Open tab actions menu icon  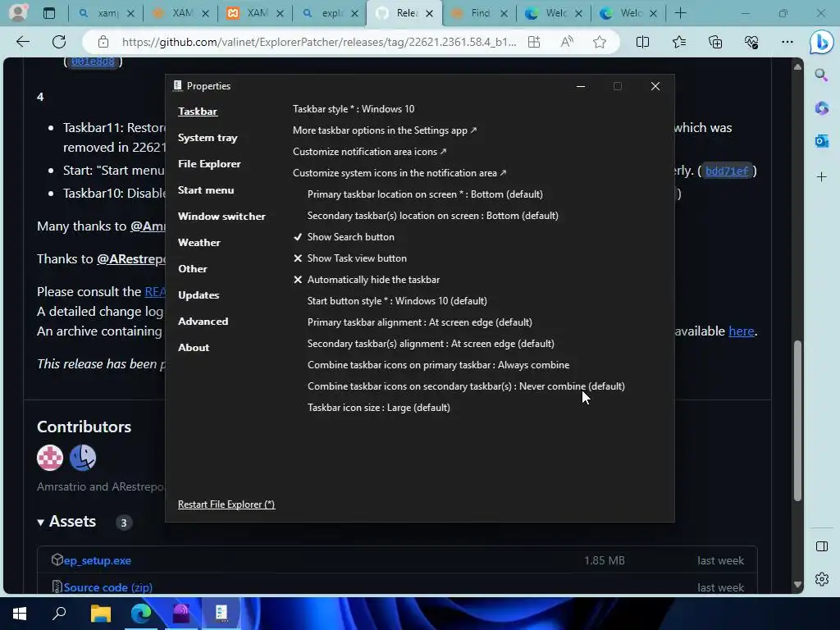pos(49,13)
